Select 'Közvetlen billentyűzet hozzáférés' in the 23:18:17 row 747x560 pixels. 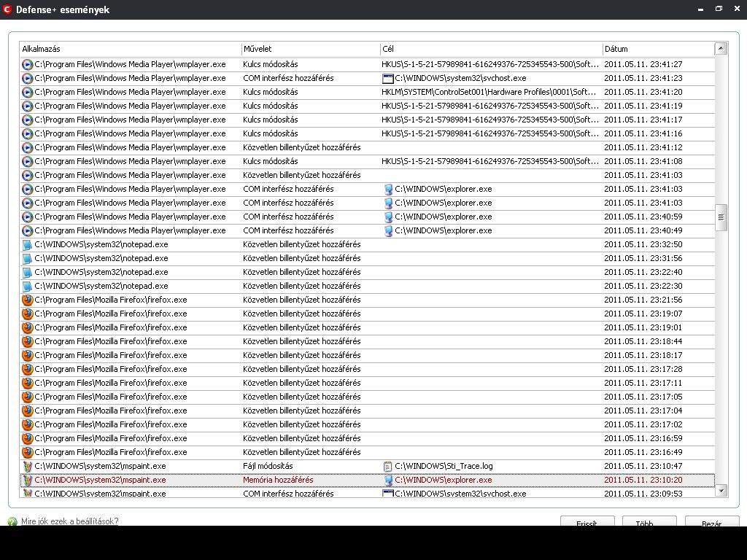(x=301, y=355)
